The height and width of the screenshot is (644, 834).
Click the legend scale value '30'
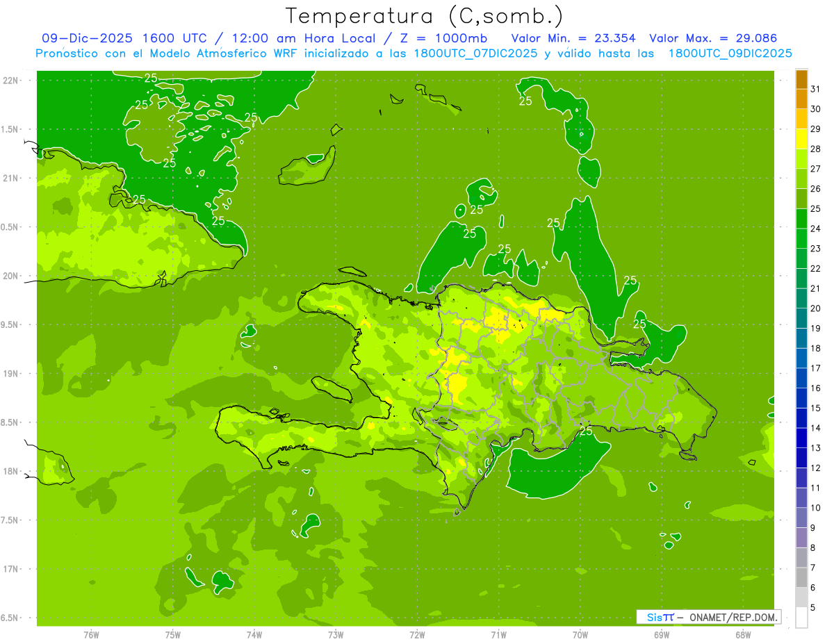tap(815, 109)
